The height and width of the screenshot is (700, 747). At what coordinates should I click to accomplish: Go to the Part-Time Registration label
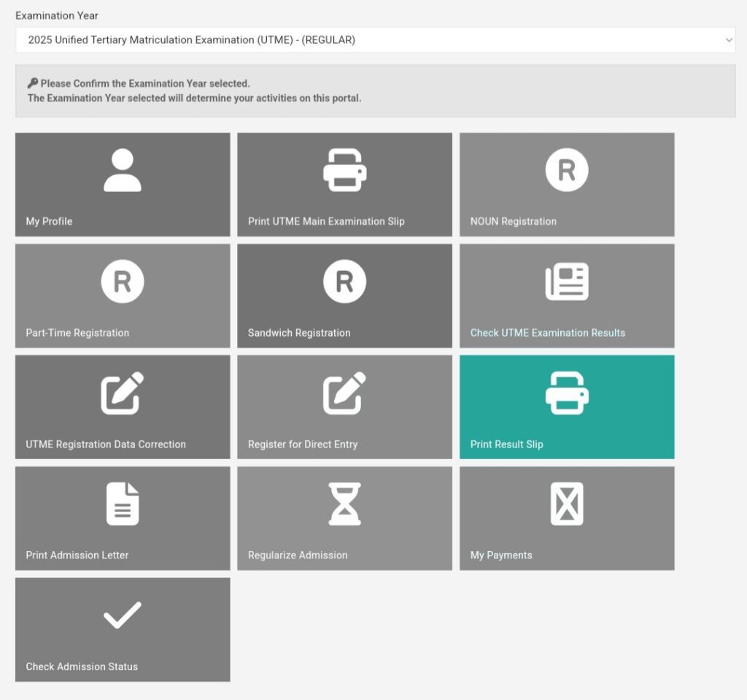(77, 333)
